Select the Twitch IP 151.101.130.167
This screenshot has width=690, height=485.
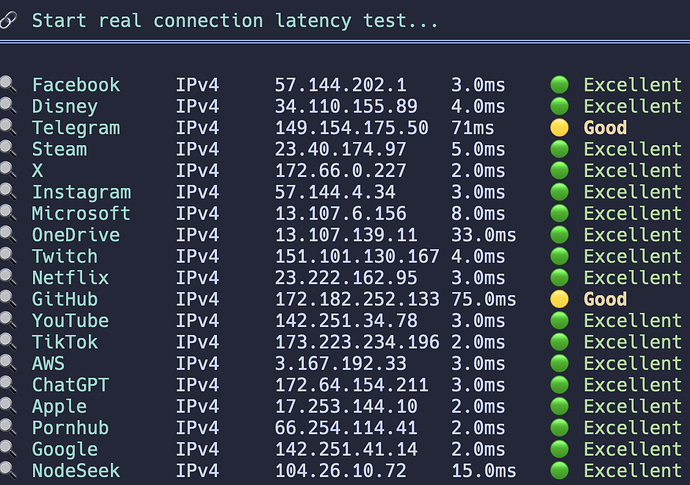(x=357, y=257)
